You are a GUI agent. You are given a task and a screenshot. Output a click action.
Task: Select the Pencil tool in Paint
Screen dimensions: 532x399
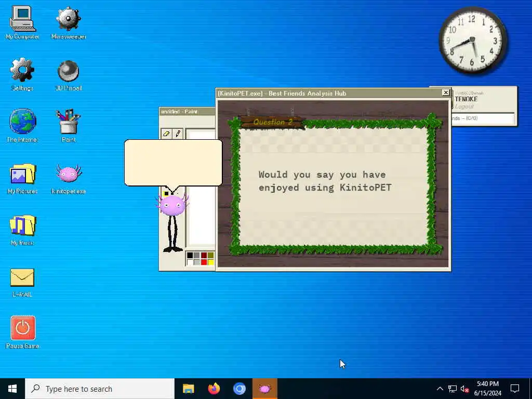coord(178,134)
